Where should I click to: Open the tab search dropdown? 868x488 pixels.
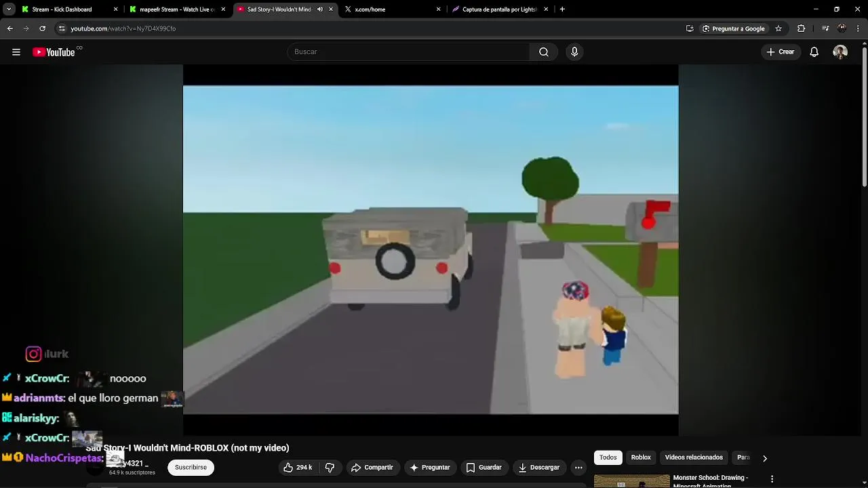coord(9,9)
